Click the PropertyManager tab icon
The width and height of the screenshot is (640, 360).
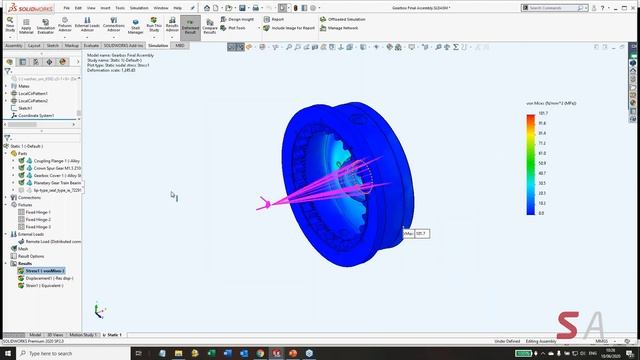[x=22, y=62]
